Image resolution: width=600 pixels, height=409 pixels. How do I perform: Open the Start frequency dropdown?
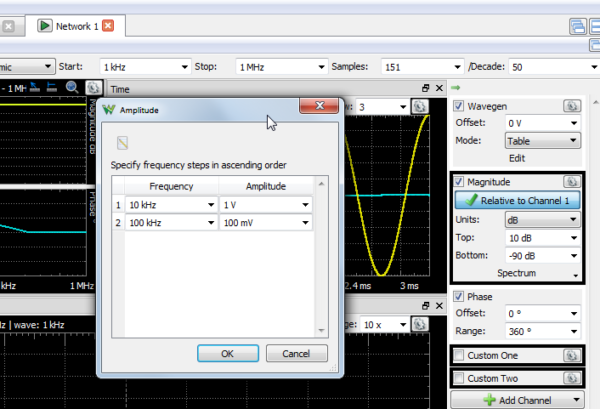[x=184, y=67]
